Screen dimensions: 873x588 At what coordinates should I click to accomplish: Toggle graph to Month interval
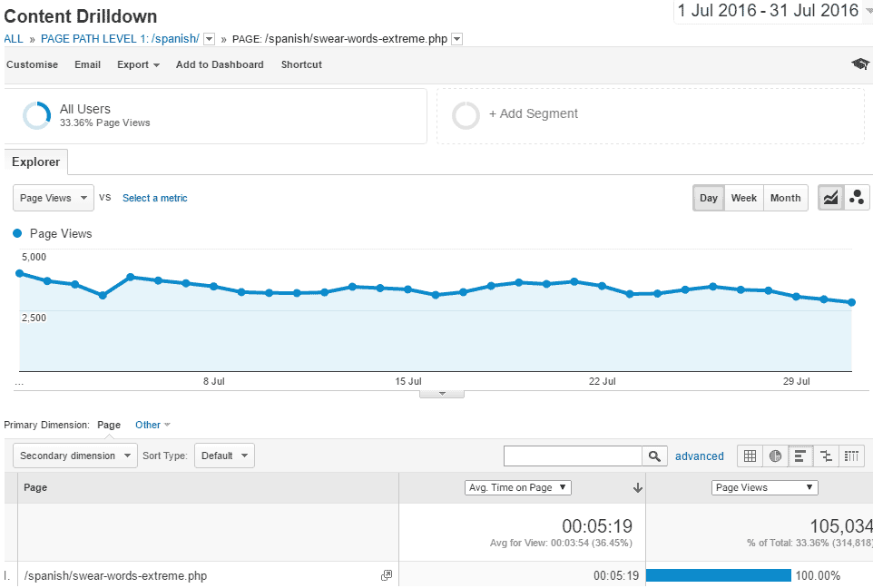[x=785, y=198]
